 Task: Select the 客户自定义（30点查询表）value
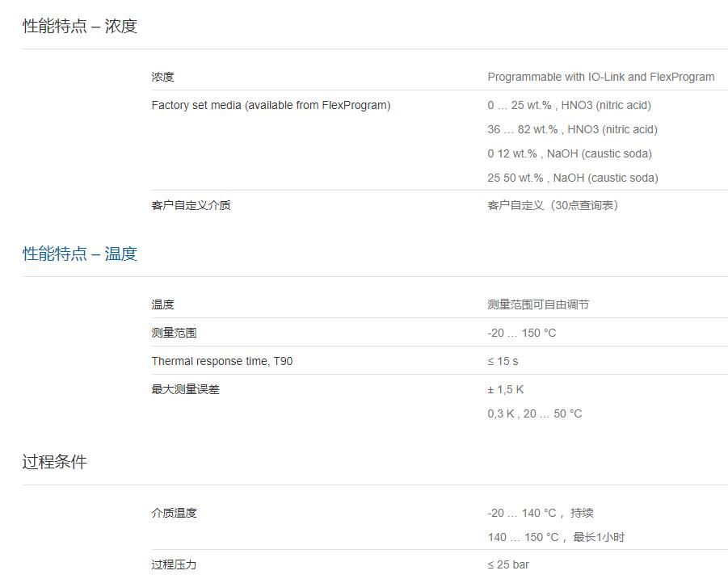(x=553, y=205)
